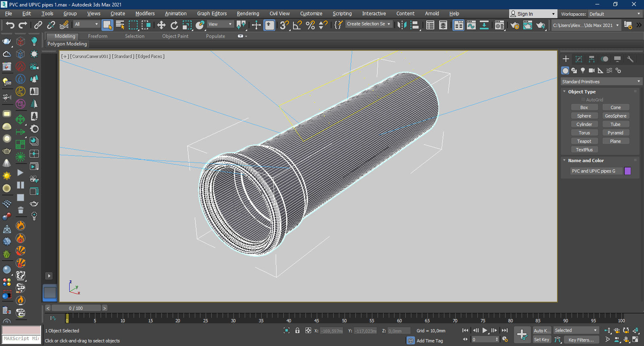This screenshot has height=346, width=644.
Task: Switch to the Object Paint ribbon tab
Action: tap(175, 36)
